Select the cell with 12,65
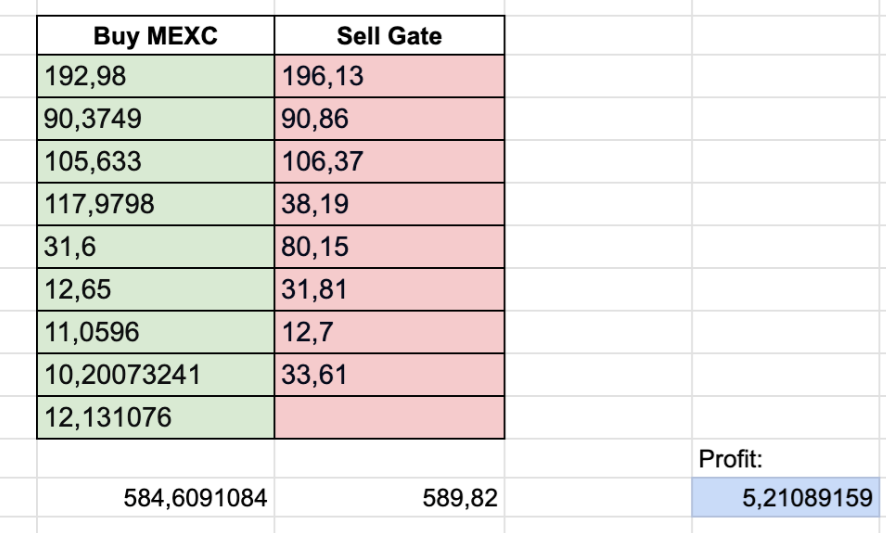The image size is (886, 533). pyautogui.click(x=155, y=289)
